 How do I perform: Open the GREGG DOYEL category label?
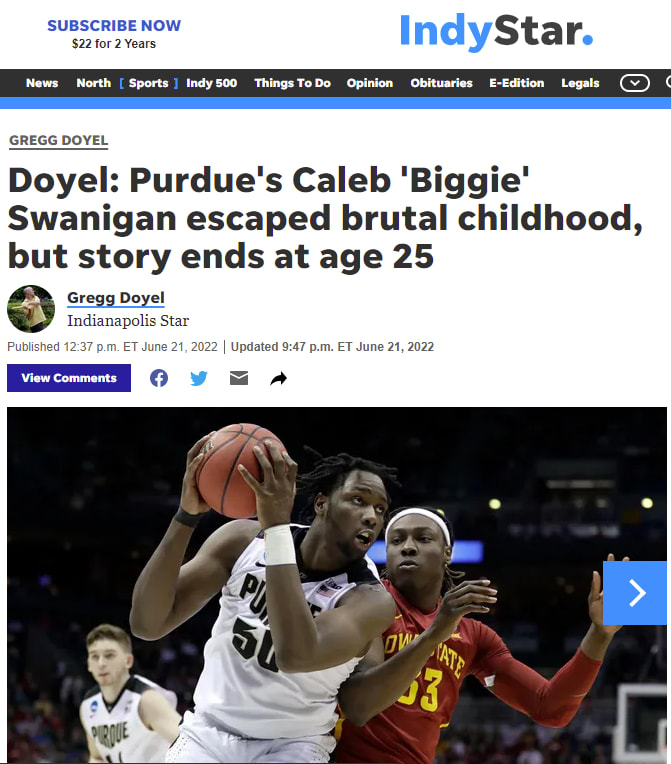tap(58, 140)
